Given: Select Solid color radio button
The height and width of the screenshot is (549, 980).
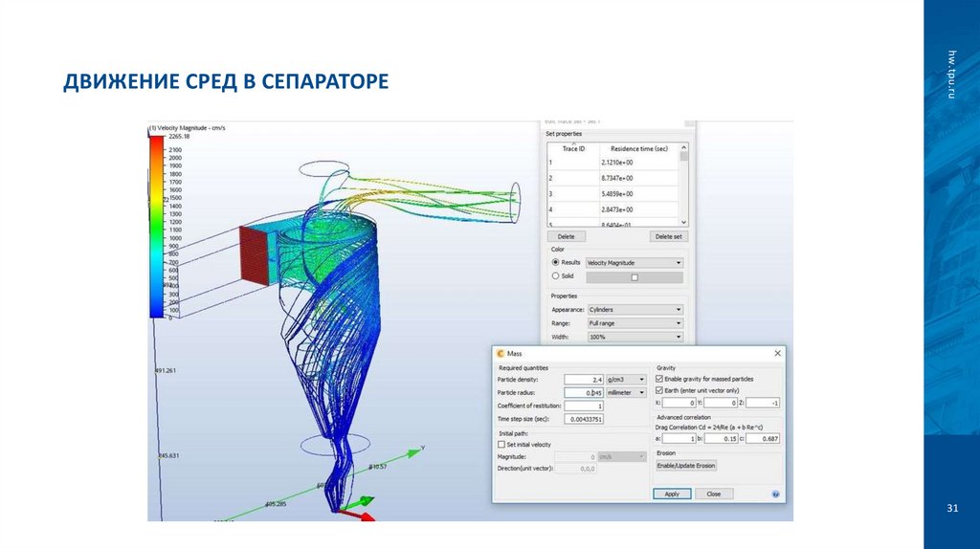Looking at the screenshot, I should click(555, 275).
